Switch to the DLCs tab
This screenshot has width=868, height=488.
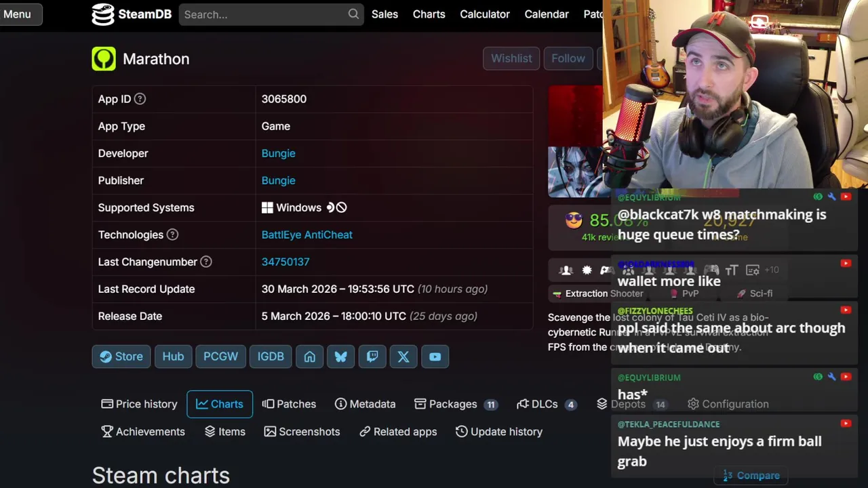(546, 404)
